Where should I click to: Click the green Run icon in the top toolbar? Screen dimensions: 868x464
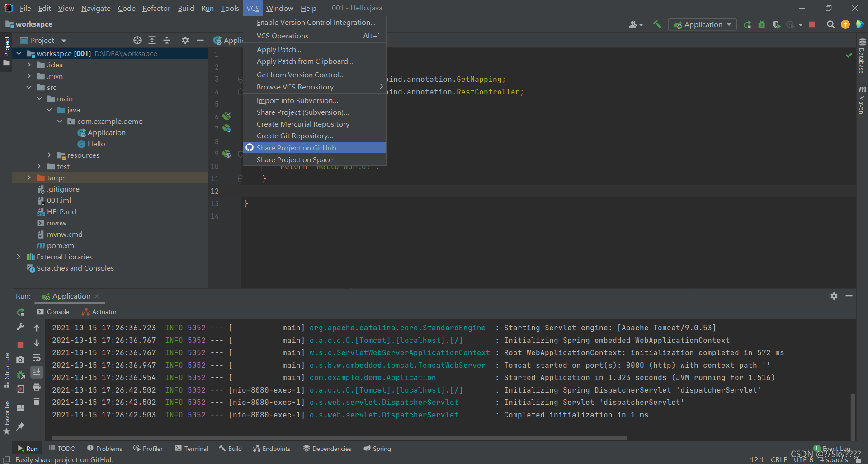747,25
